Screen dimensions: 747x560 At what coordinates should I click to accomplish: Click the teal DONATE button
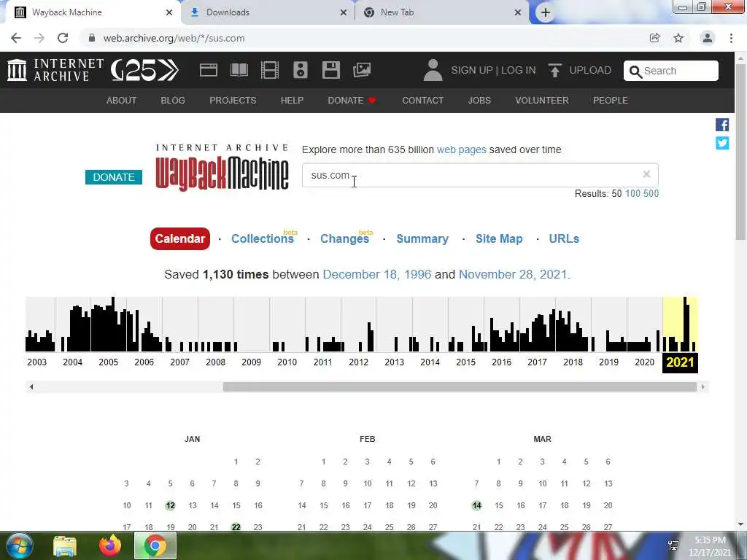(x=114, y=177)
